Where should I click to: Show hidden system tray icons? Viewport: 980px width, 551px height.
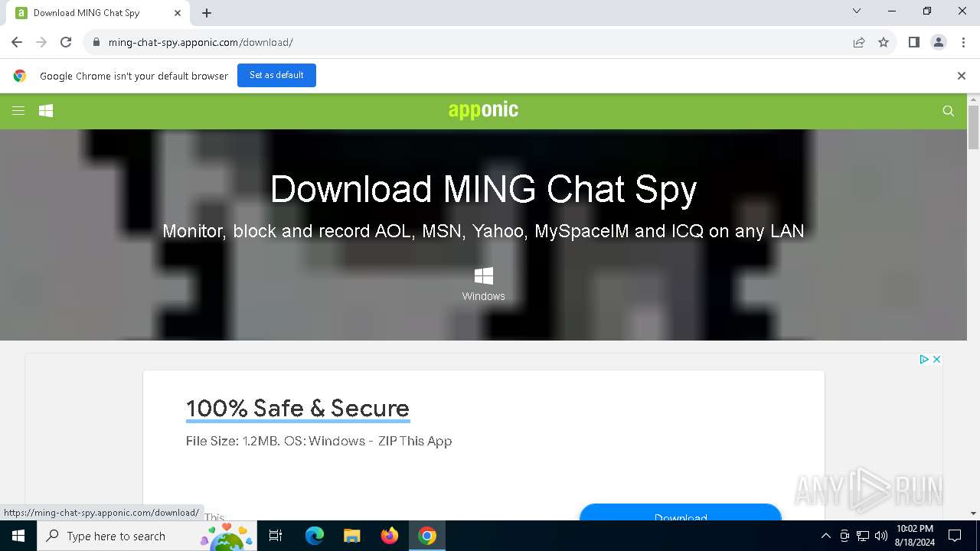[x=825, y=536]
